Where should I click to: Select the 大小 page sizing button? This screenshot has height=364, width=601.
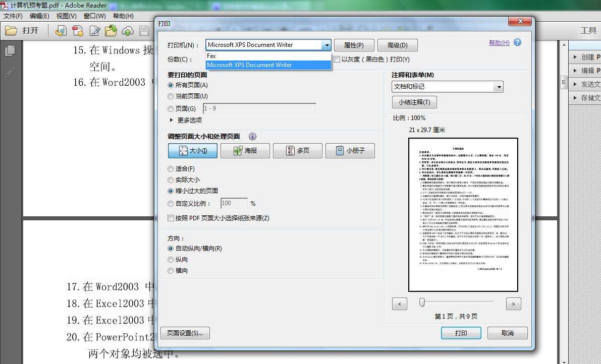click(193, 151)
